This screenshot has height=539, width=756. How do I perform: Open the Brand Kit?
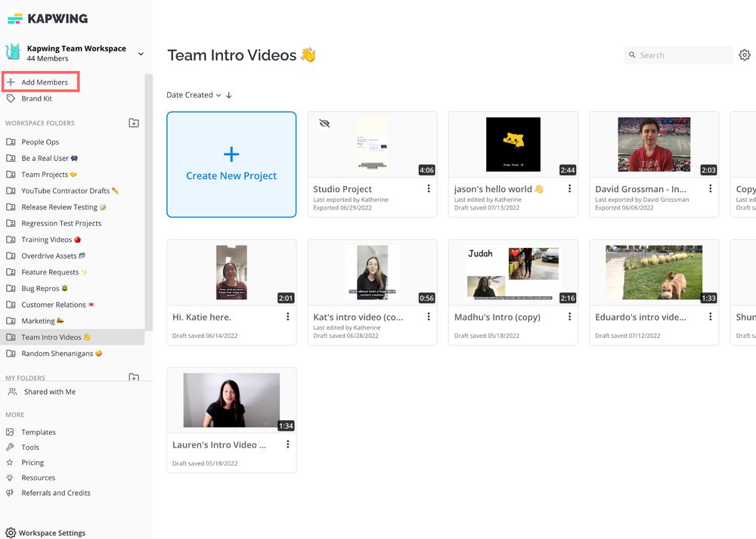coord(34,98)
